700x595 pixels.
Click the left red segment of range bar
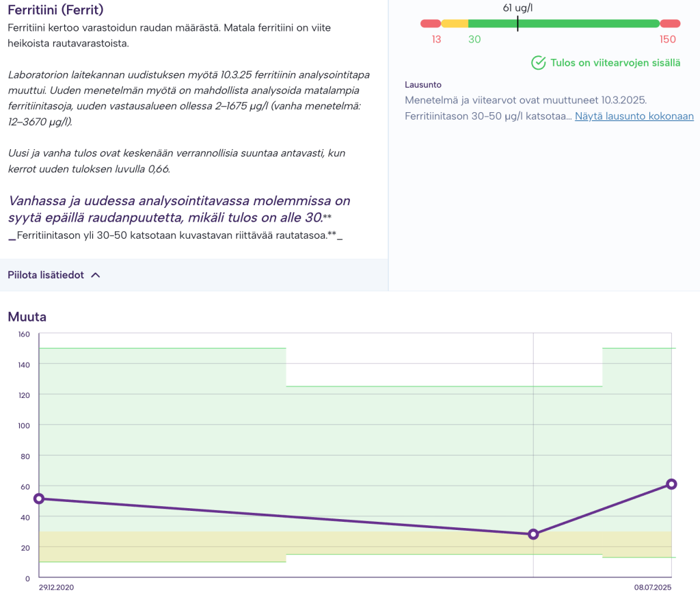(x=431, y=24)
